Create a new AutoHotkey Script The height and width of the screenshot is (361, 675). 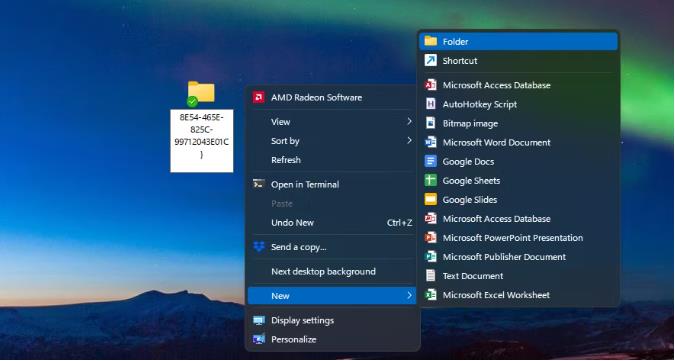point(518,104)
